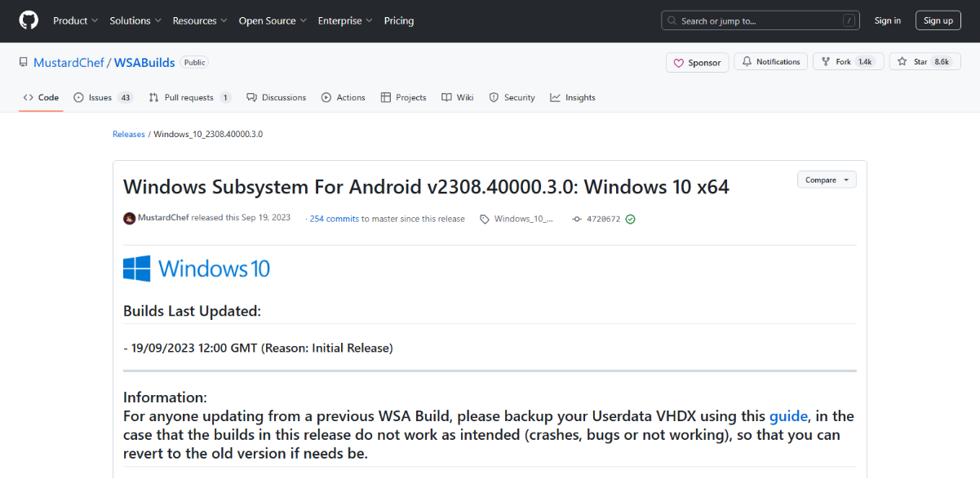The image size is (980, 484).
Task: Click the 19/09/2023 12:00 GMT line
Action: (258, 348)
